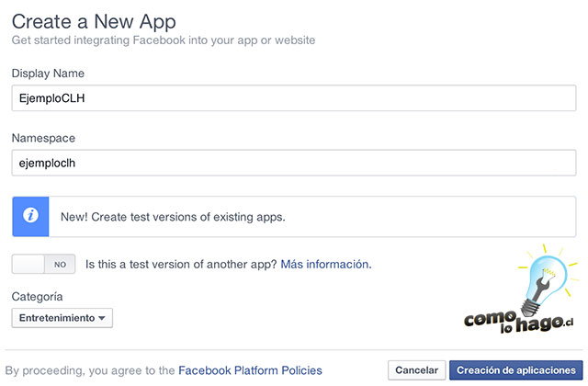Click the Get started integrating Facebook subtitle
The image size is (588, 386).
pos(164,40)
